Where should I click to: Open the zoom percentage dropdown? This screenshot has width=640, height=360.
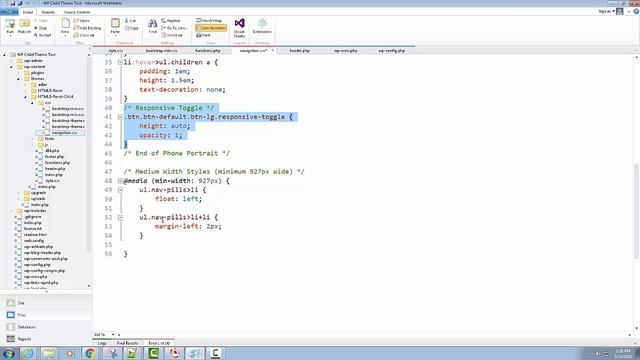[x=113, y=335]
